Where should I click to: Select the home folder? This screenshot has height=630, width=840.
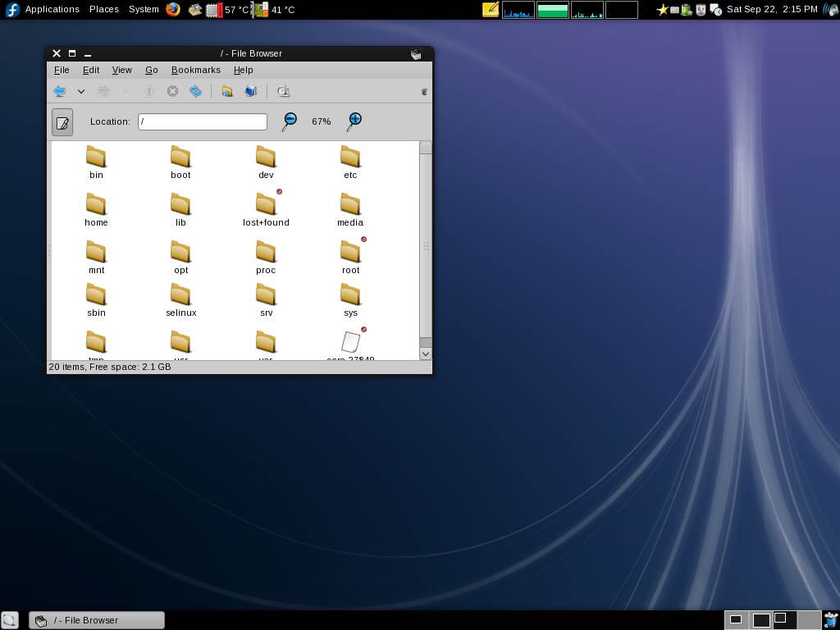(x=97, y=209)
